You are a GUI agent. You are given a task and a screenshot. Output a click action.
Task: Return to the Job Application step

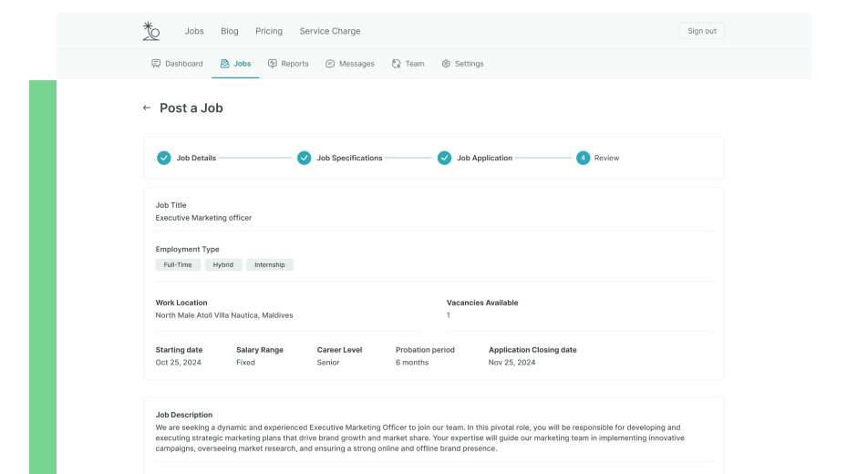coord(484,158)
